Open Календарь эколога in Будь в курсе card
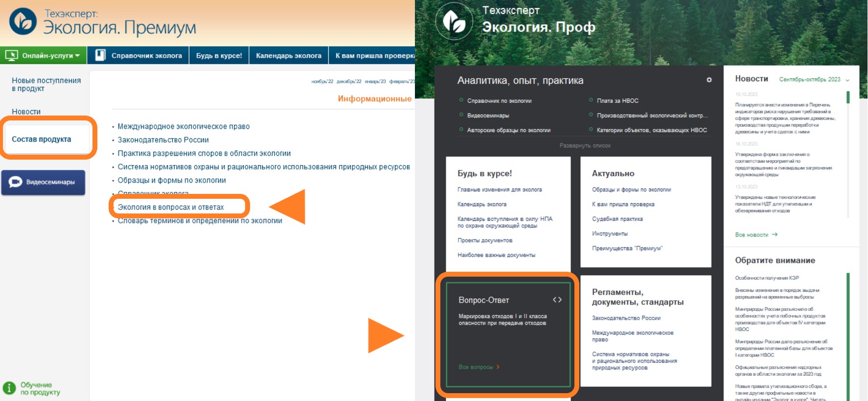 [482, 204]
